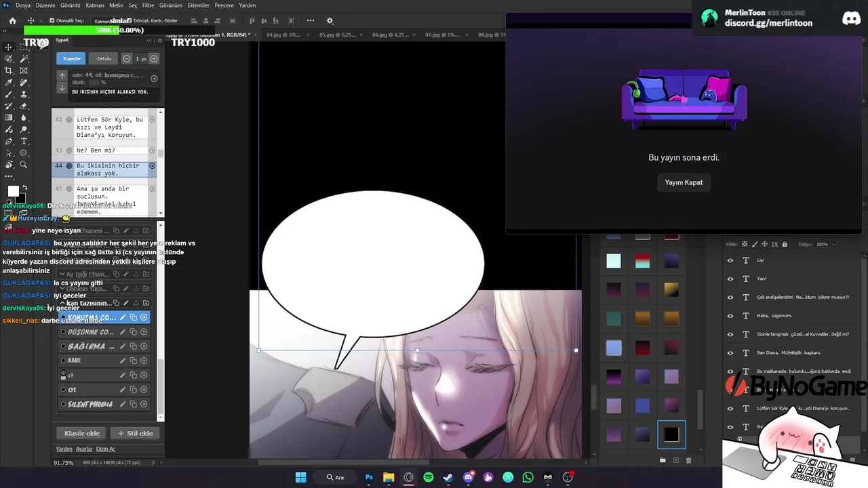868x488 pixels.
Task: Toggle the Otomatik Seç checkbox
Action: 52,21
